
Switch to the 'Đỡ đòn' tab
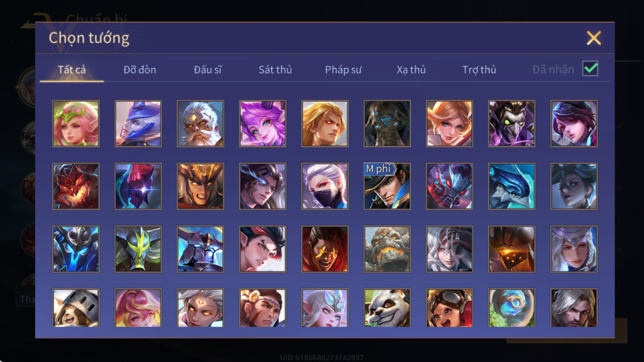point(140,70)
